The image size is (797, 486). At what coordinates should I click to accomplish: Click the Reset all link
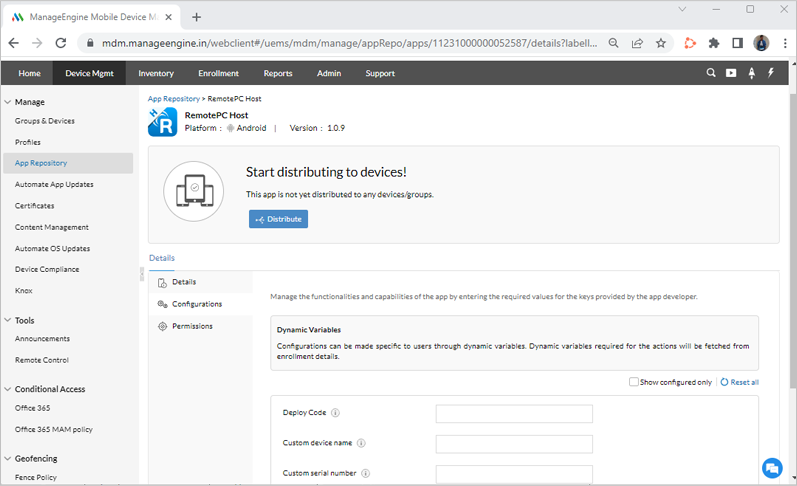(744, 382)
